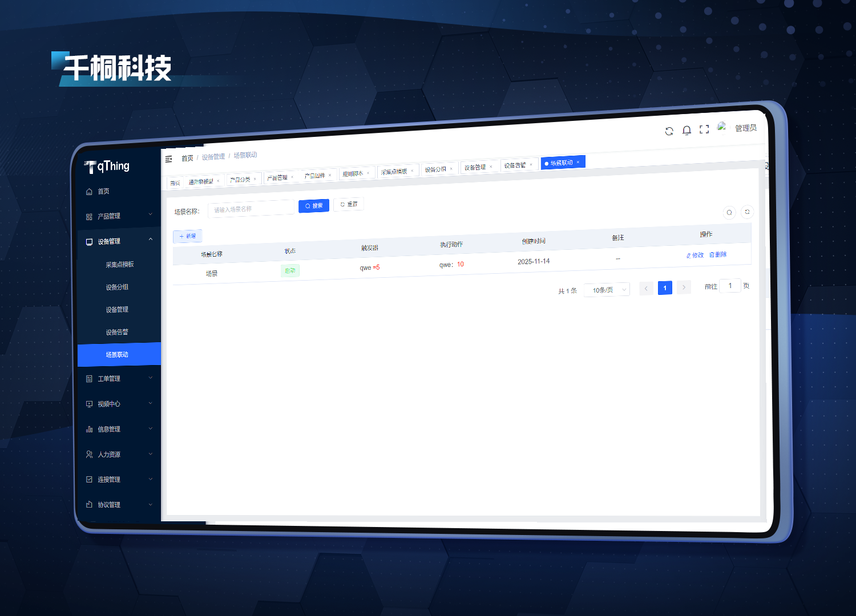Click the 新增 add button
The width and height of the screenshot is (856, 616).
tap(188, 236)
